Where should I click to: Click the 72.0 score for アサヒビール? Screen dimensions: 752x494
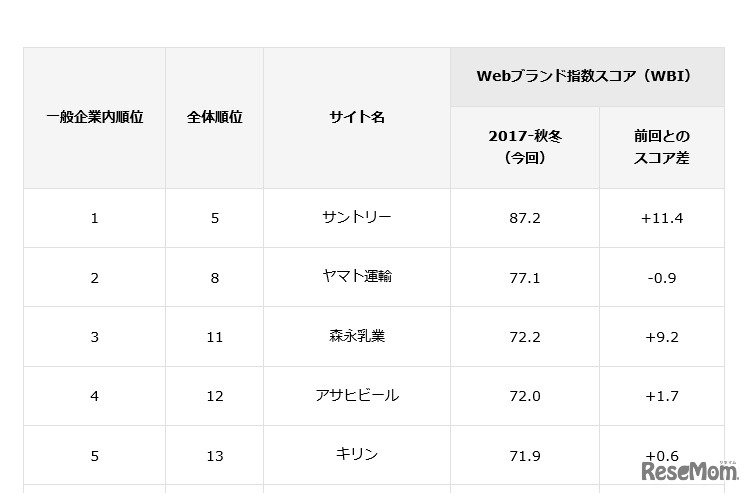[x=525, y=396]
